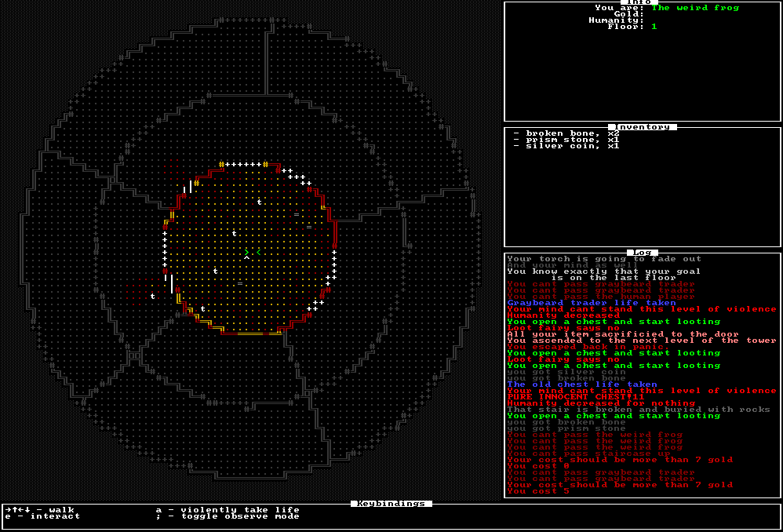Select the gray = glyph closest to the white ^ marker
Viewport: 783px width, 532px height.
pos(240,284)
